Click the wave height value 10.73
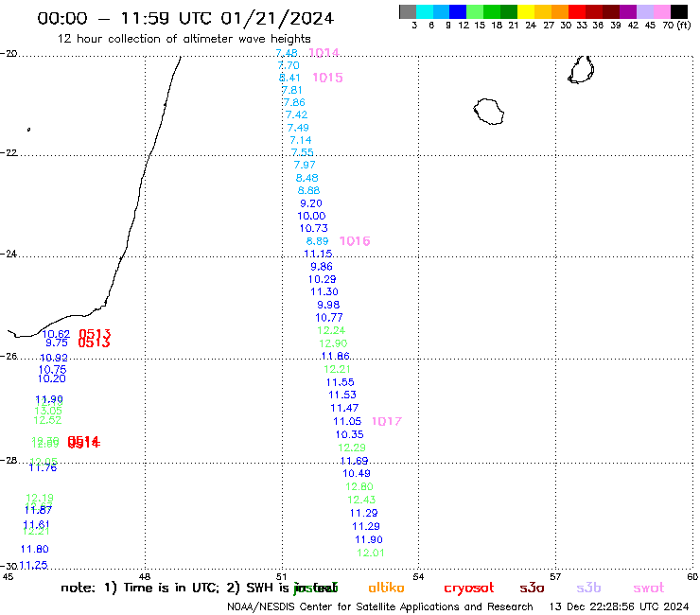This screenshot has height=615, width=700. pyautogui.click(x=313, y=228)
